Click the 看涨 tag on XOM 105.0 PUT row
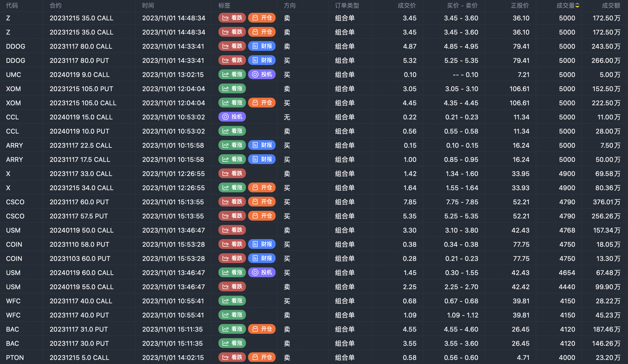The width and height of the screenshot is (628, 364). coord(232,88)
